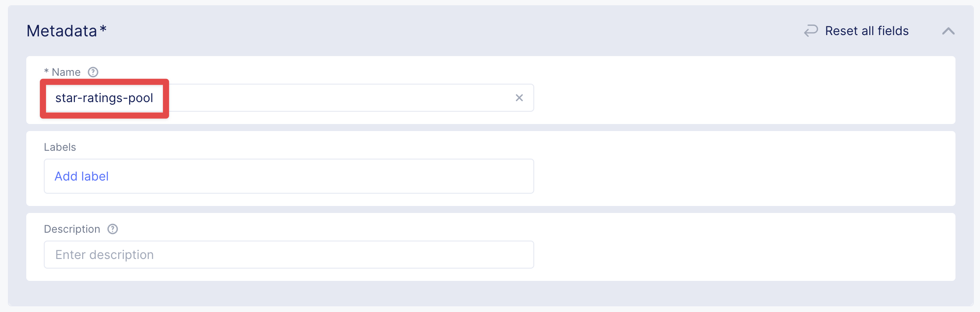The image size is (980, 312).
Task: Click blank area of the Labels card
Action: pyautogui.click(x=744, y=169)
